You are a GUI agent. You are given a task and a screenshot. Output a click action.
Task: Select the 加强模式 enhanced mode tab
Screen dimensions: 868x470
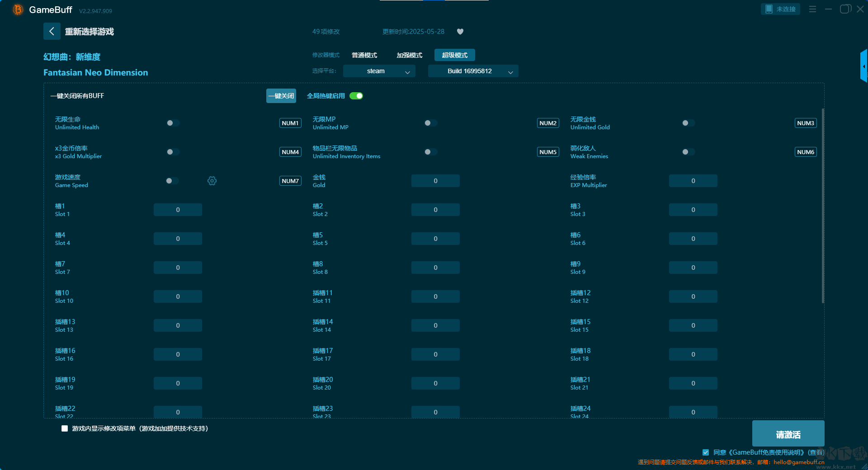409,55
